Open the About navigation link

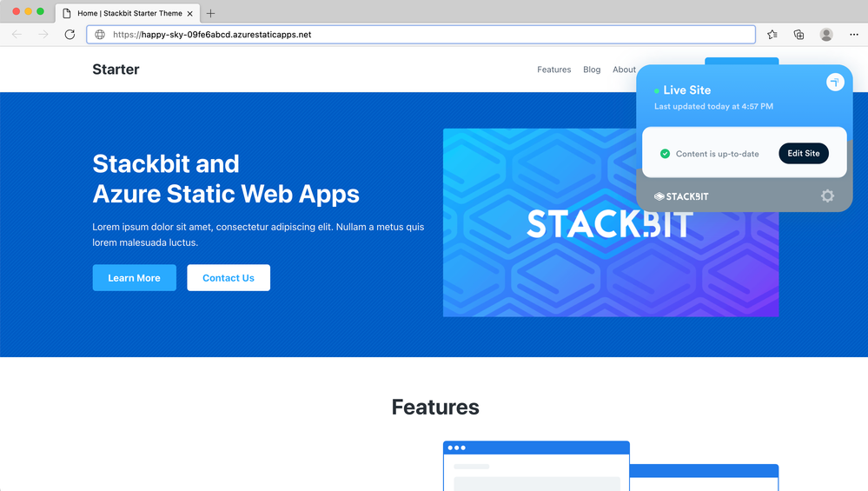[x=624, y=70]
